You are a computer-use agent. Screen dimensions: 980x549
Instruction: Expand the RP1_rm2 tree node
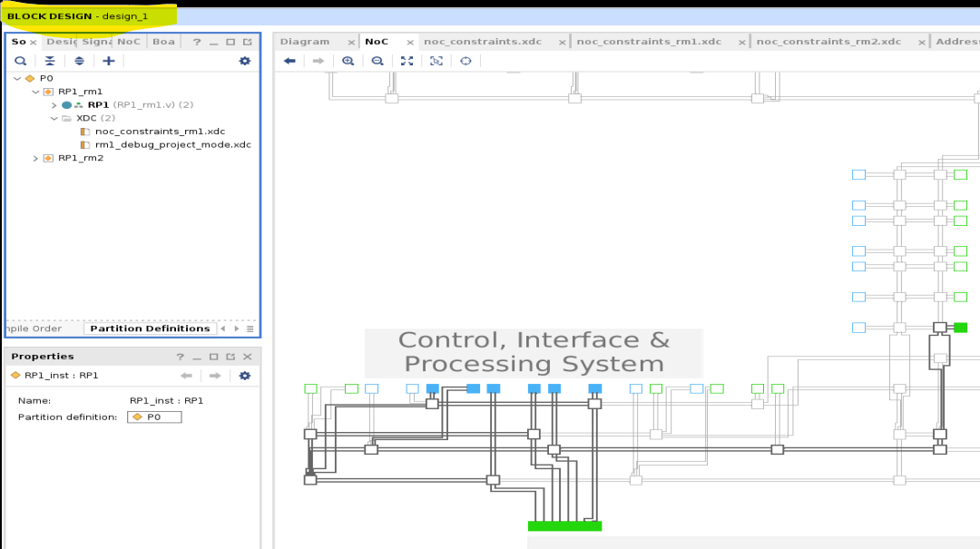[35, 158]
